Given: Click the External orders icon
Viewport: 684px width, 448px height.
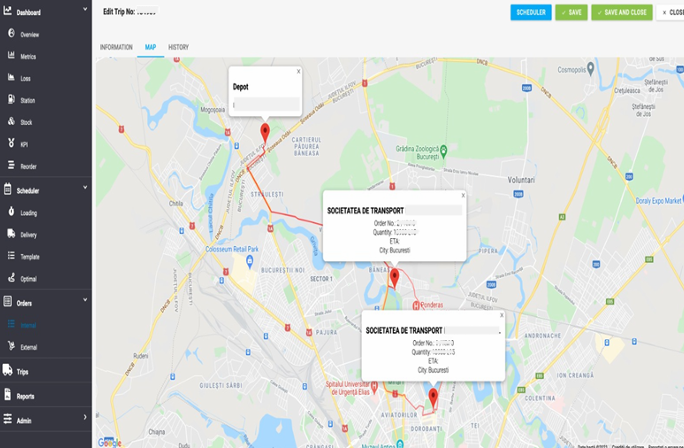Looking at the screenshot, I should click(11, 346).
